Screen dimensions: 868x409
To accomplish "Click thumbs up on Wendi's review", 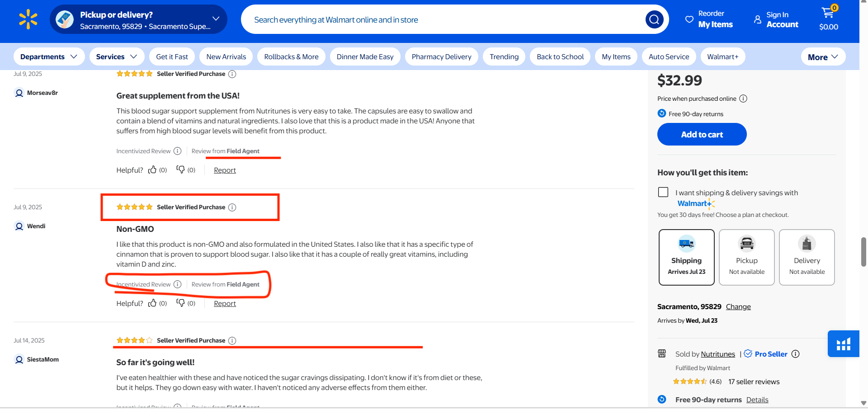I will point(152,303).
